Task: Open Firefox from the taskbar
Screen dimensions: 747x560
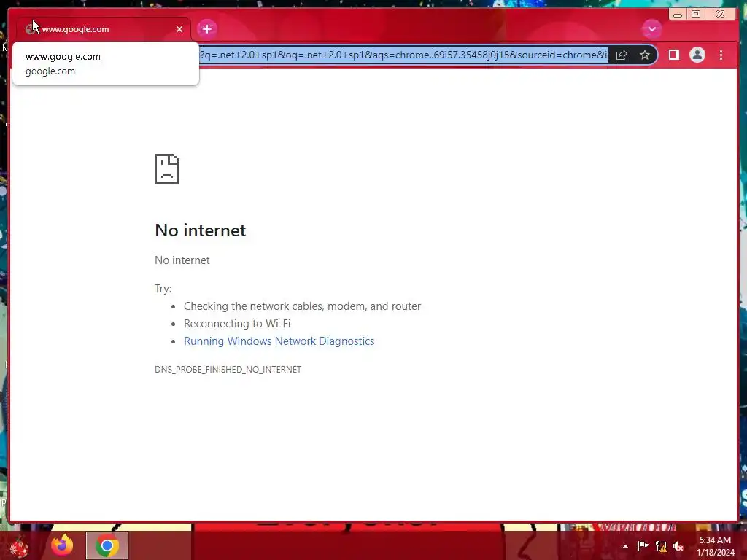Action: [x=62, y=545]
